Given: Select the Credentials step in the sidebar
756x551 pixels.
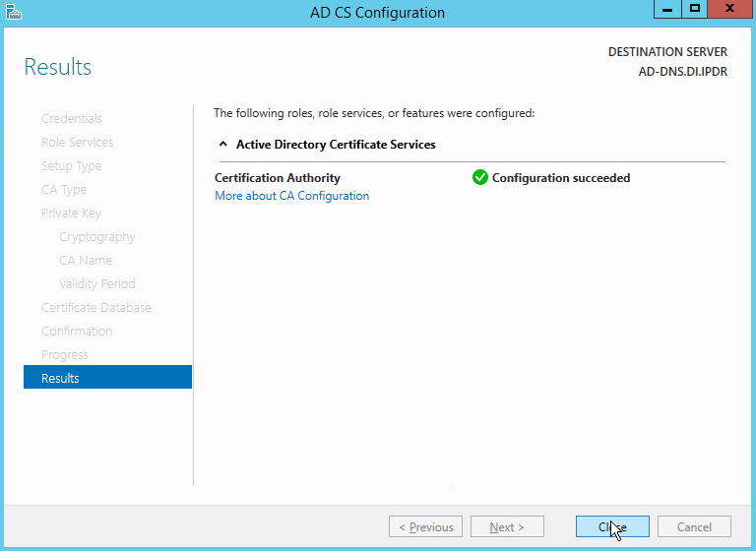Looking at the screenshot, I should tap(72, 119).
